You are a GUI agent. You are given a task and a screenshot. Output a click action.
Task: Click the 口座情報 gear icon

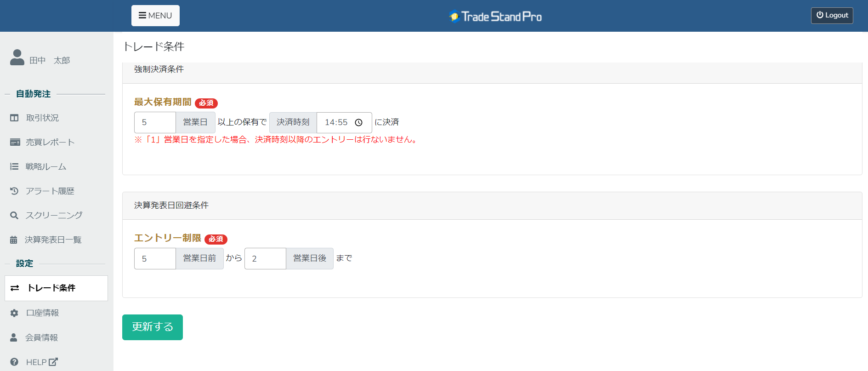tap(14, 313)
